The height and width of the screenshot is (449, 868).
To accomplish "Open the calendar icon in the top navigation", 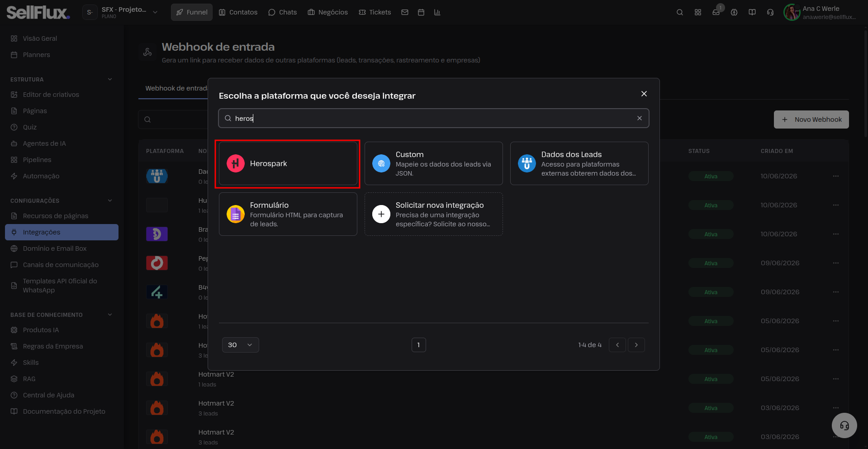I will pyautogui.click(x=421, y=12).
